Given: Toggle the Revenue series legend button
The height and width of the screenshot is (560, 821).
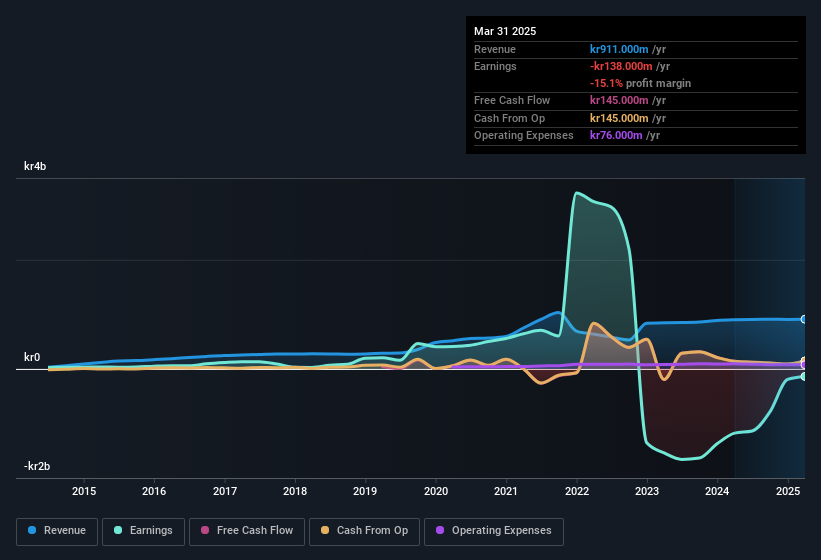Looking at the screenshot, I should pyautogui.click(x=57, y=531).
